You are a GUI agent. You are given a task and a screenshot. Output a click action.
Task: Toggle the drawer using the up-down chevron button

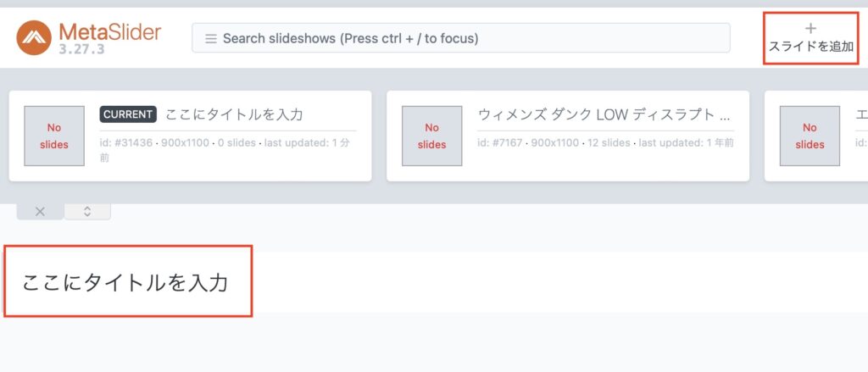coord(87,212)
